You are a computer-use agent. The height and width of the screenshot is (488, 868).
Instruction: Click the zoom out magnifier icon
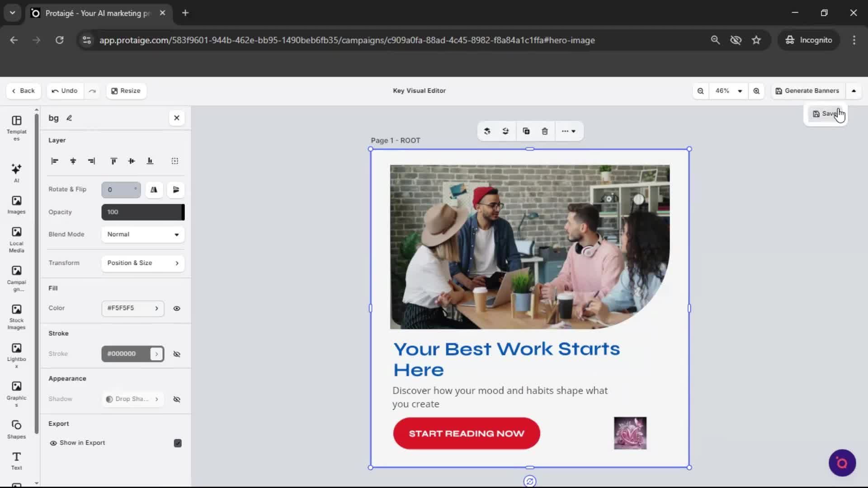[x=700, y=91]
